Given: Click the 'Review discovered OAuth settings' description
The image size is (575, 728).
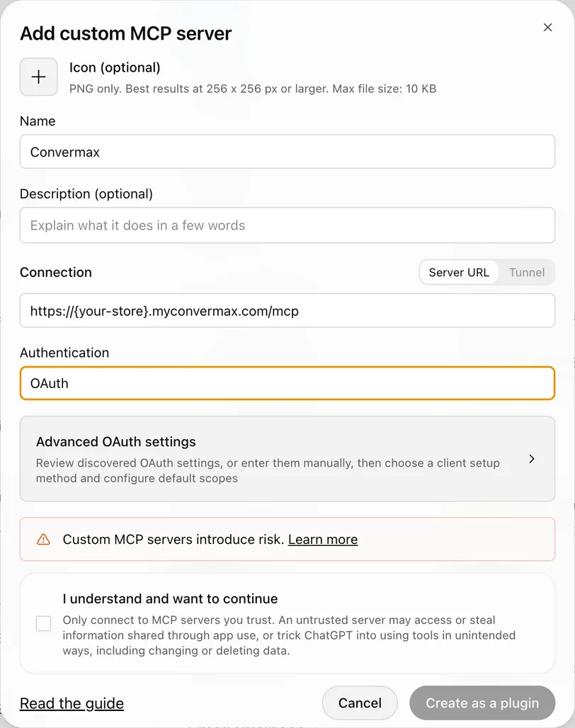Looking at the screenshot, I should tap(268, 471).
